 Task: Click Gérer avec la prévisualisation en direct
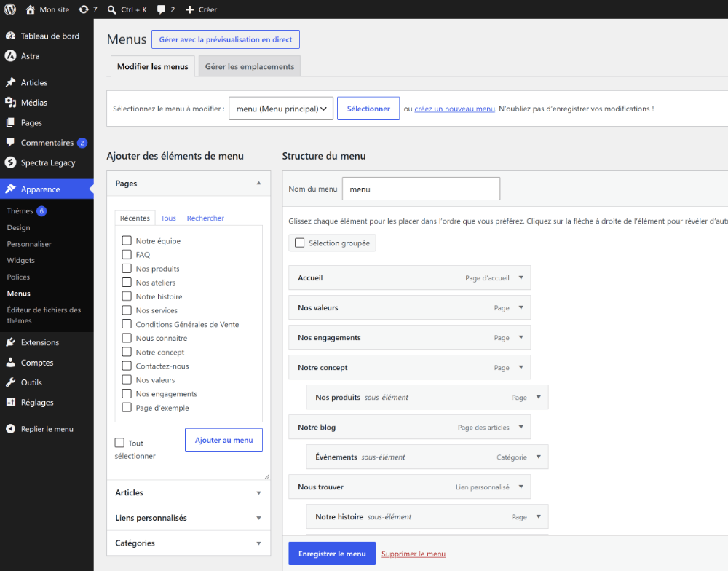click(x=226, y=39)
